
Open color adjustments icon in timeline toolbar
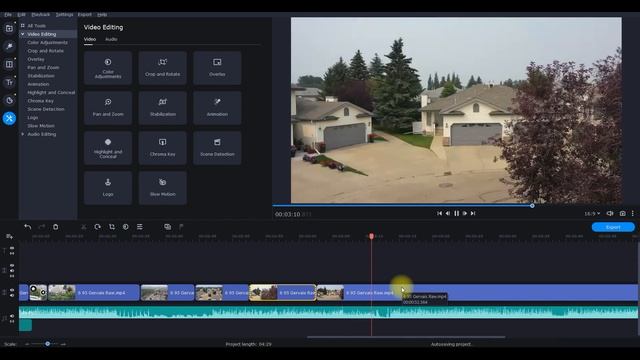click(126, 227)
